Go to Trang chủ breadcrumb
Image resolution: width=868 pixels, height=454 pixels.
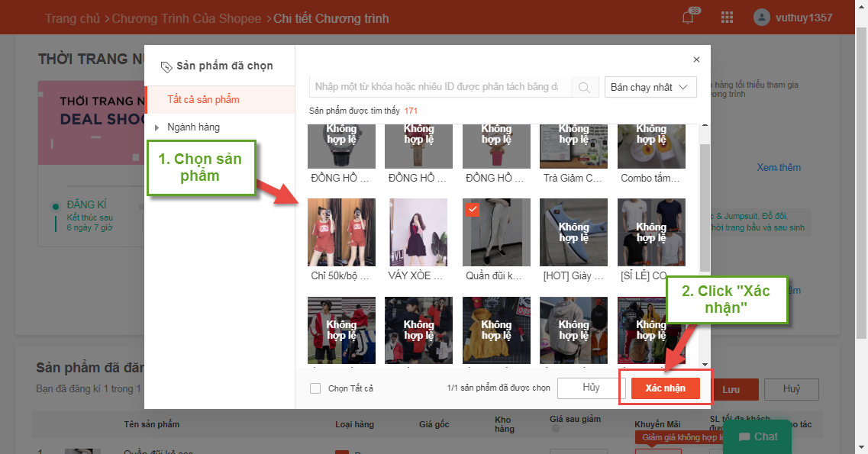(x=72, y=18)
